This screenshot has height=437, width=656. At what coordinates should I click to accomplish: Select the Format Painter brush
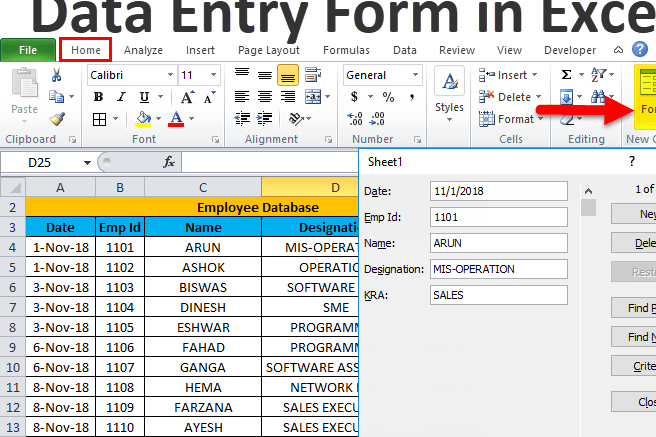57,119
